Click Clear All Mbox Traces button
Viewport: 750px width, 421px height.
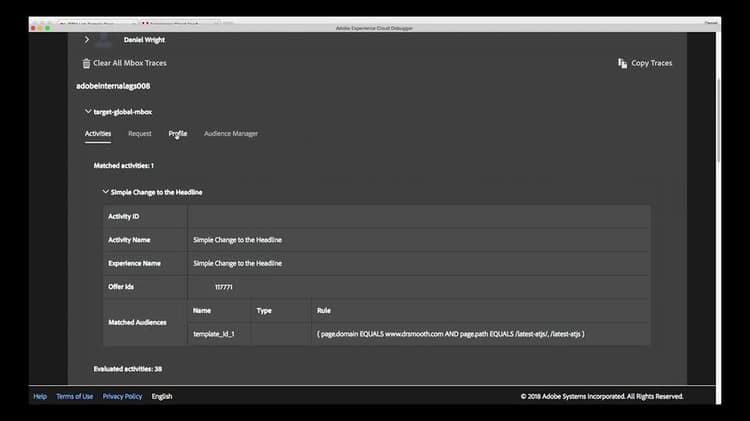pyautogui.click(x=124, y=63)
